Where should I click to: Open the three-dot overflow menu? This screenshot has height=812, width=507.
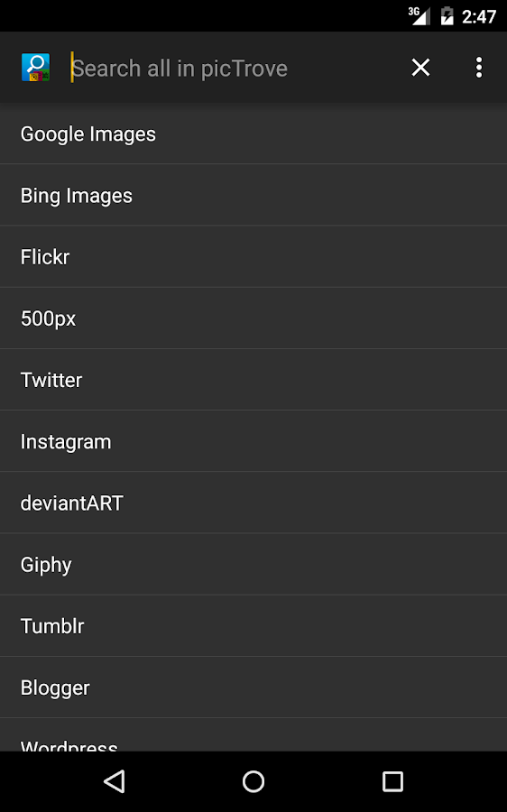coord(479,68)
